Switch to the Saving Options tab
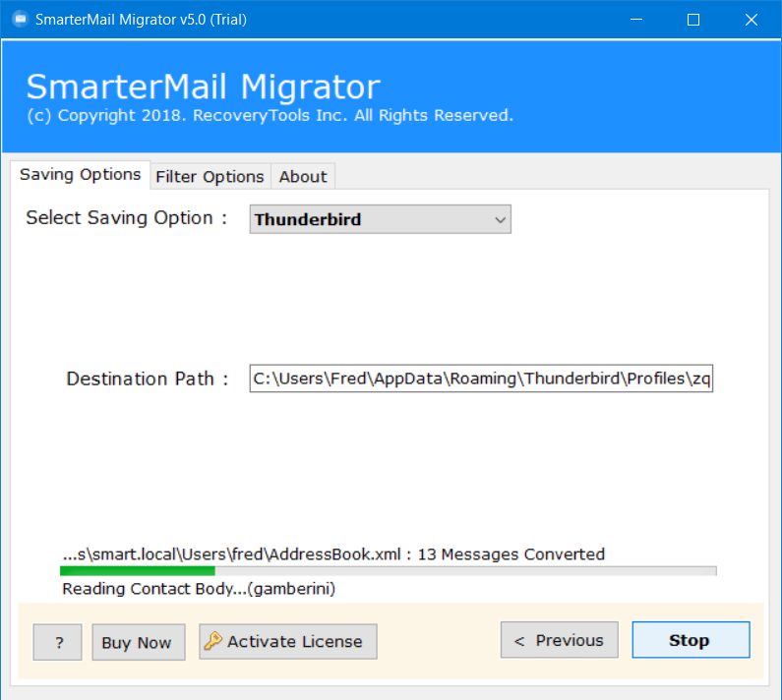 [x=81, y=174]
